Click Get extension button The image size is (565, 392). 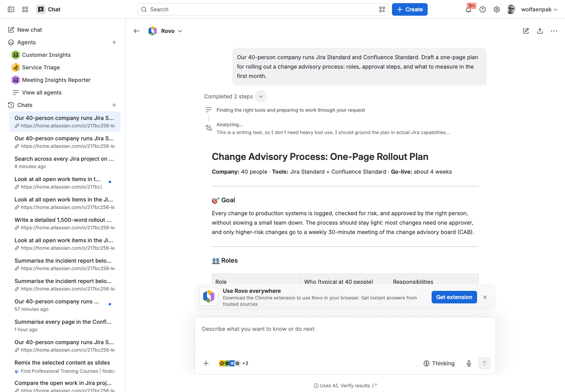(x=454, y=297)
